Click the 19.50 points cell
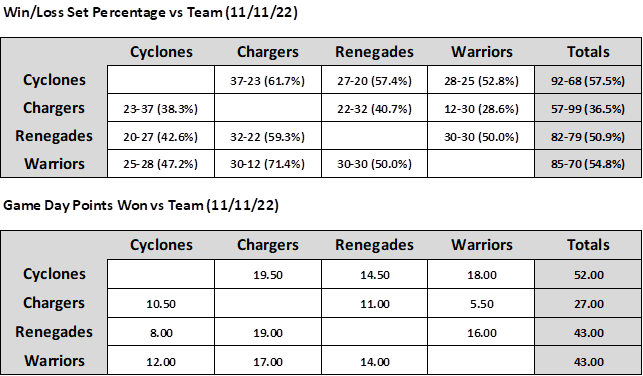643x376 pixels. click(268, 274)
